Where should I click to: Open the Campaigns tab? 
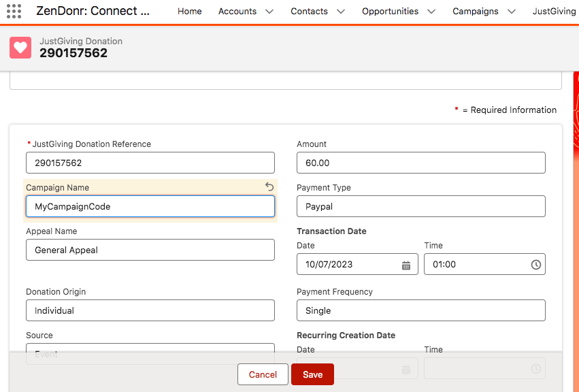click(x=475, y=12)
